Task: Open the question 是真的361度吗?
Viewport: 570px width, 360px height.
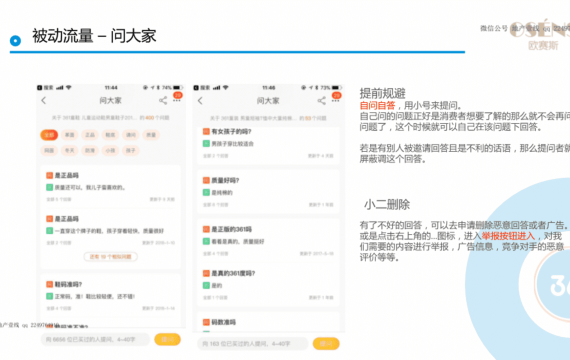Action: point(229,273)
